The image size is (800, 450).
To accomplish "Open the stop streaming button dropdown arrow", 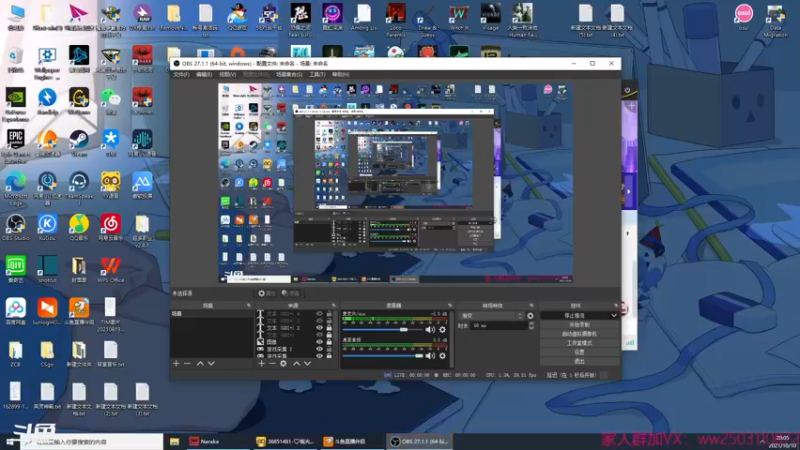I will coord(614,316).
